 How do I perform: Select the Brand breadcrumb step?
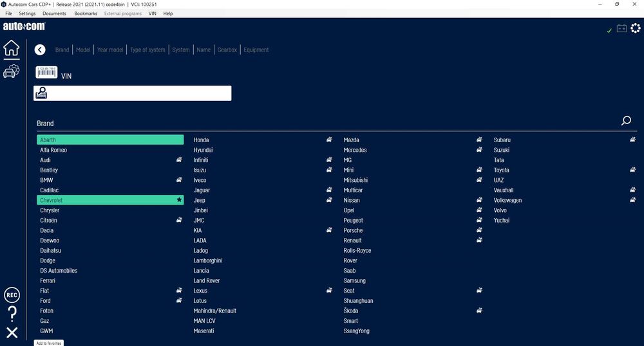coord(62,50)
